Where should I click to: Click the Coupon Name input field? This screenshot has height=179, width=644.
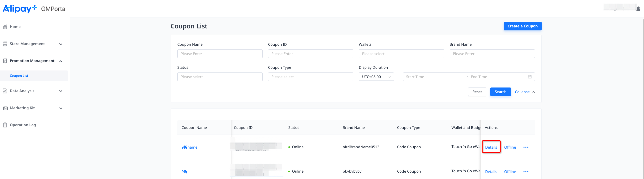tap(220, 54)
